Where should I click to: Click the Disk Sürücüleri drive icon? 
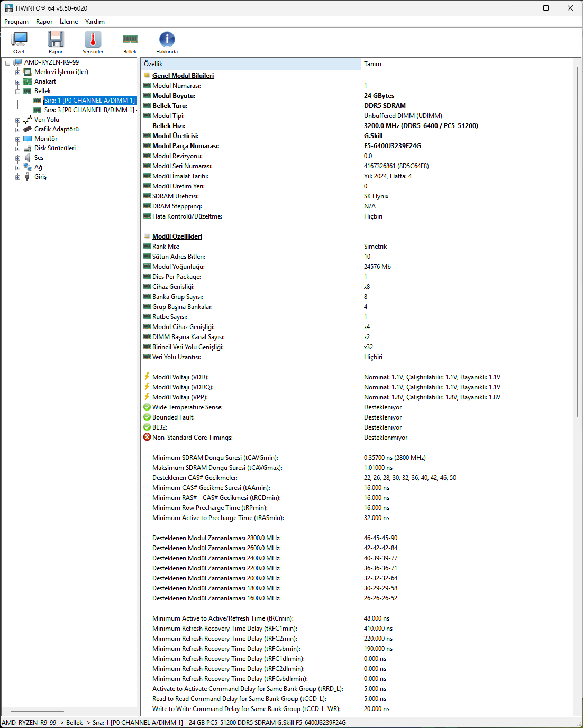(x=28, y=148)
